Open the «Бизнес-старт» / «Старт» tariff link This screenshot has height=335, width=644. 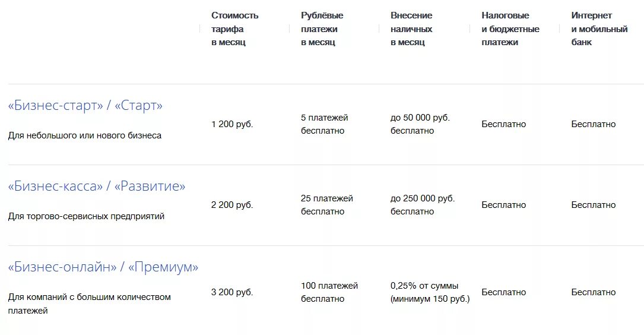point(85,106)
